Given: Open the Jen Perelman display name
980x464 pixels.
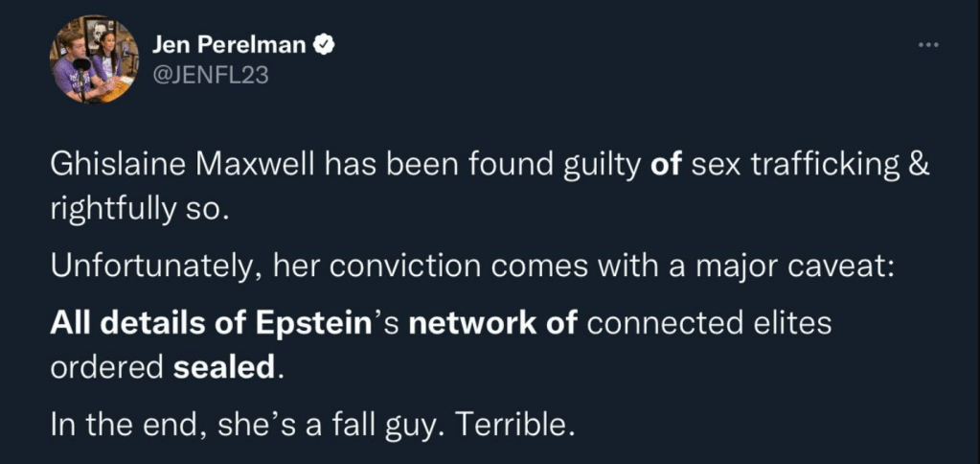Looking at the screenshot, I should pyautogui.click(x=234, y=44).
